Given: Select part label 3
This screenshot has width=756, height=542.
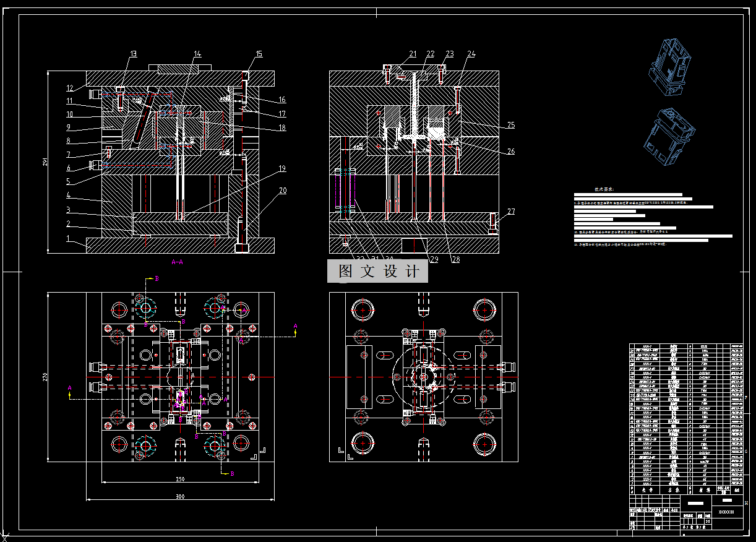Looking at the screenshot, I should 69,210.
